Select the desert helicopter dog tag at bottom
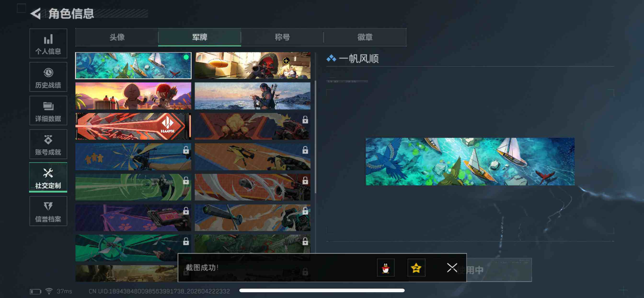 point(126,274)
